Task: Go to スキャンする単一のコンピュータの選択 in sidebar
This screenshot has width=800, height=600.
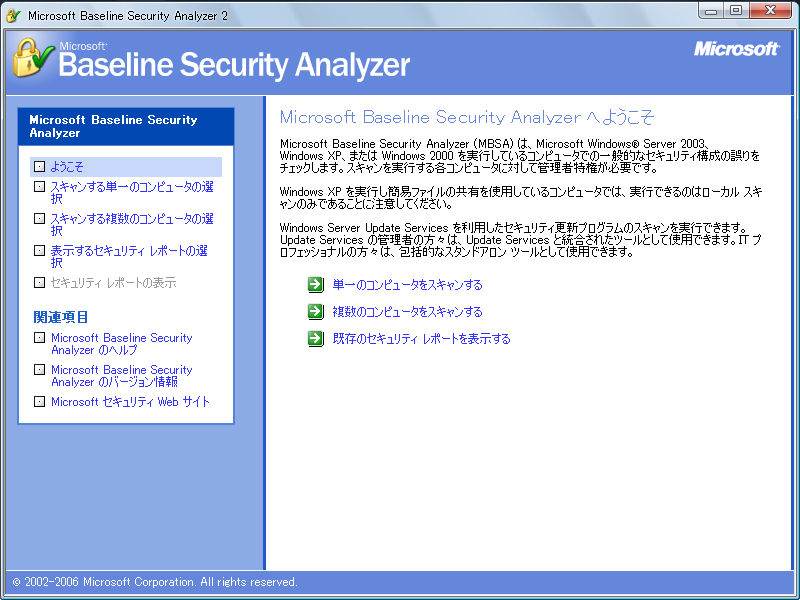Action: pos(132,192)
